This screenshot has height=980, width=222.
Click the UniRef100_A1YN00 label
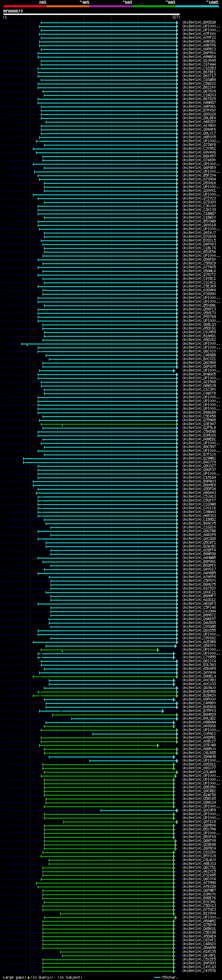coord(199,125)
